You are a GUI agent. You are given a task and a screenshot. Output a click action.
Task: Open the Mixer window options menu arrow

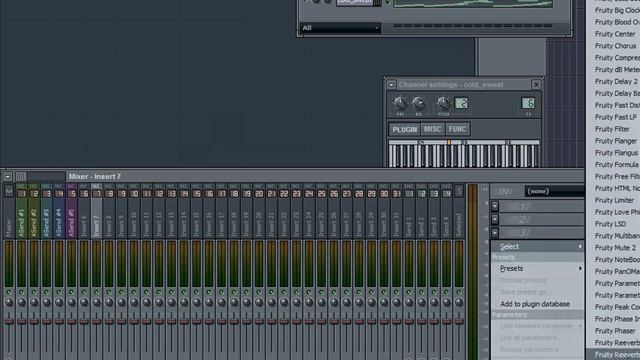pyautogui.click(x=7, y=177)
